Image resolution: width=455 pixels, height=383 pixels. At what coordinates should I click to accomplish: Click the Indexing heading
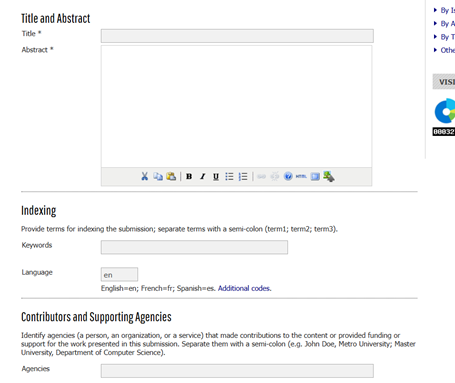(39, 211)
